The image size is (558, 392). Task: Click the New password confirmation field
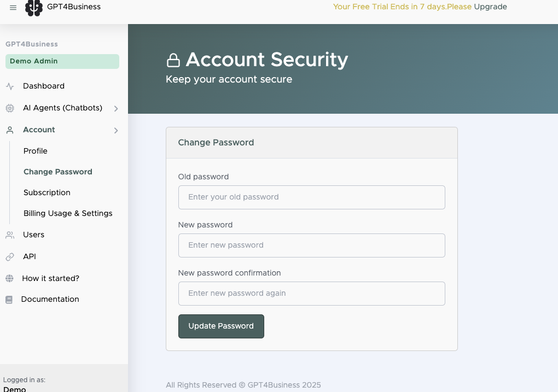pyautogui.click(x=311, y=294)
